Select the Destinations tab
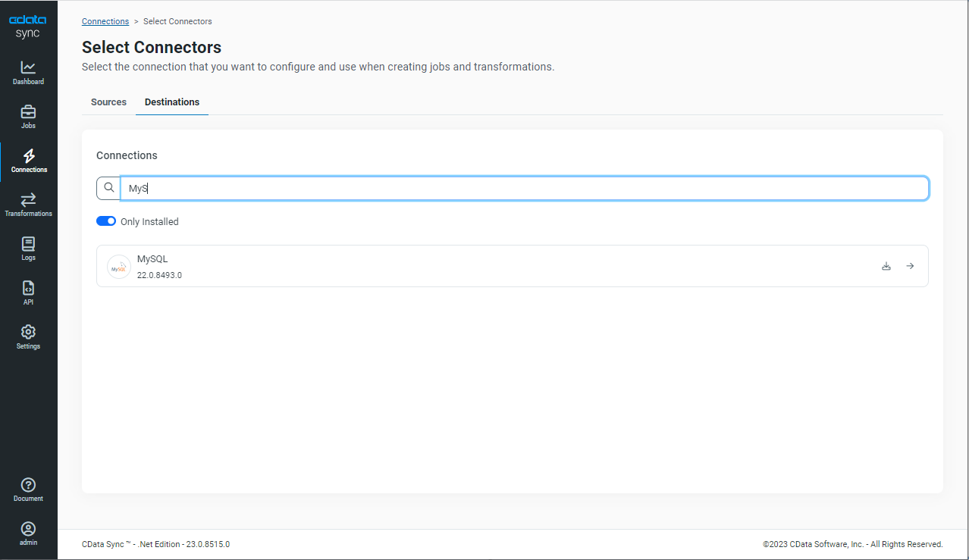The image size is (969, 560). [172, 102]
